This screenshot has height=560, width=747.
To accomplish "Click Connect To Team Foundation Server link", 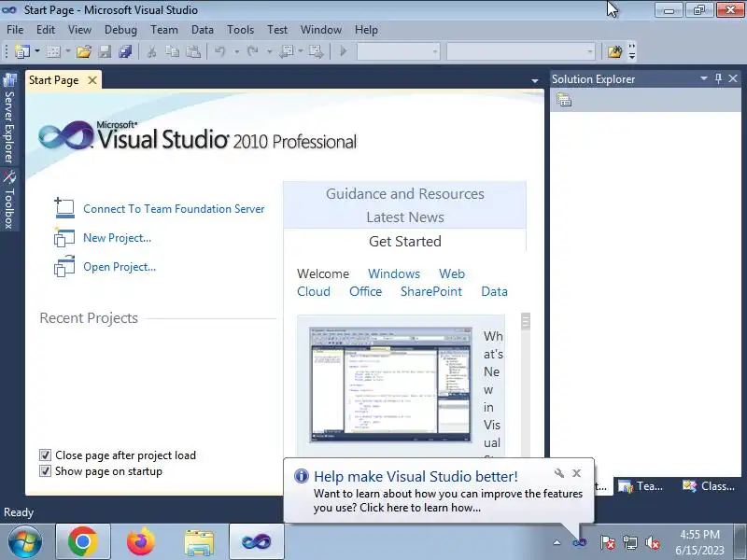I will coord(174,208).
